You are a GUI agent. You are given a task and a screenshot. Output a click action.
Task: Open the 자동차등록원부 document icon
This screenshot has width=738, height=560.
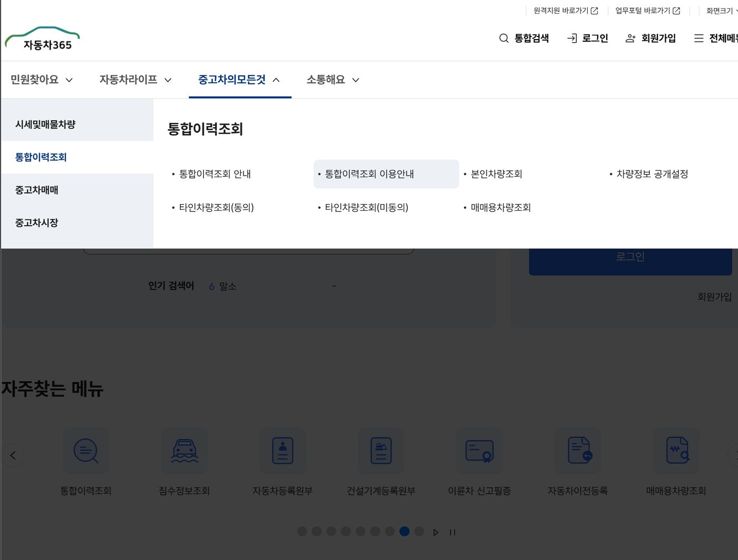pyautogui.click(x=283, y=450)
